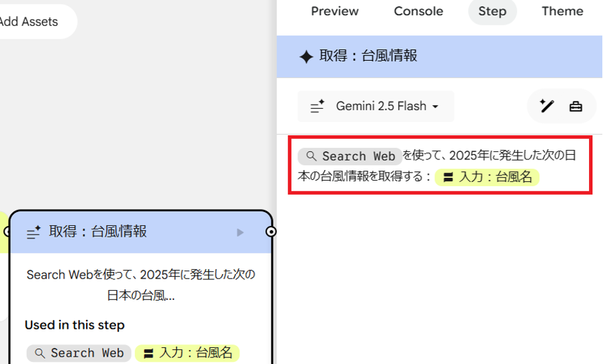Click 入力：台風名 chip under Used in this step
This screenshot has height=364, width=603.
pyautogui.click(x=187, y=353)
